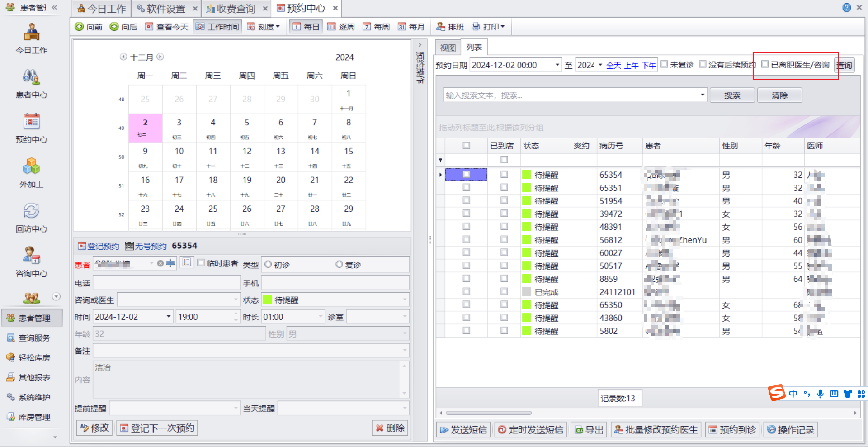The image size is (868, 447).
Task: Check the 已离职医生/咨询 checkbox
Action: pyautogui.click(x=765, y=64)
